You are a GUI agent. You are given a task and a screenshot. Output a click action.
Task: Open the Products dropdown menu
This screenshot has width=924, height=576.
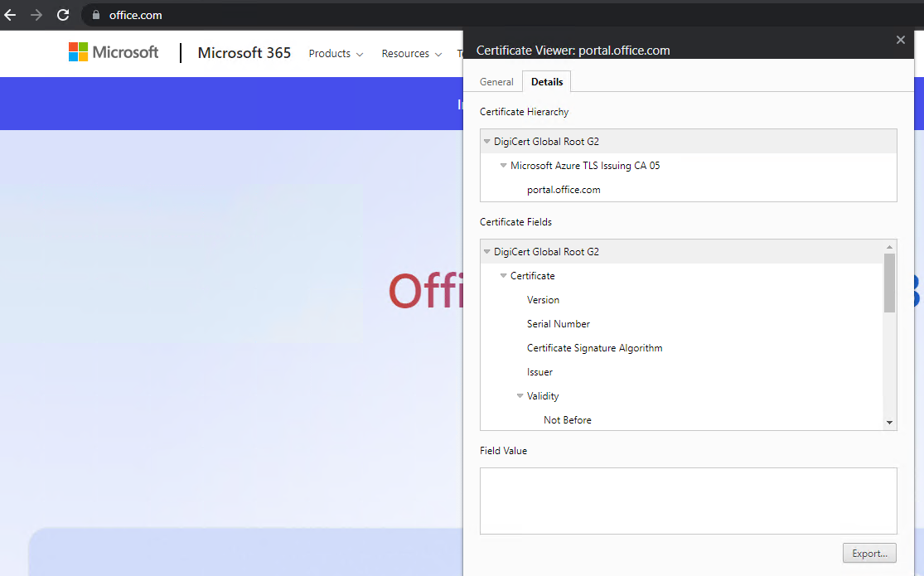coord(336,54)
